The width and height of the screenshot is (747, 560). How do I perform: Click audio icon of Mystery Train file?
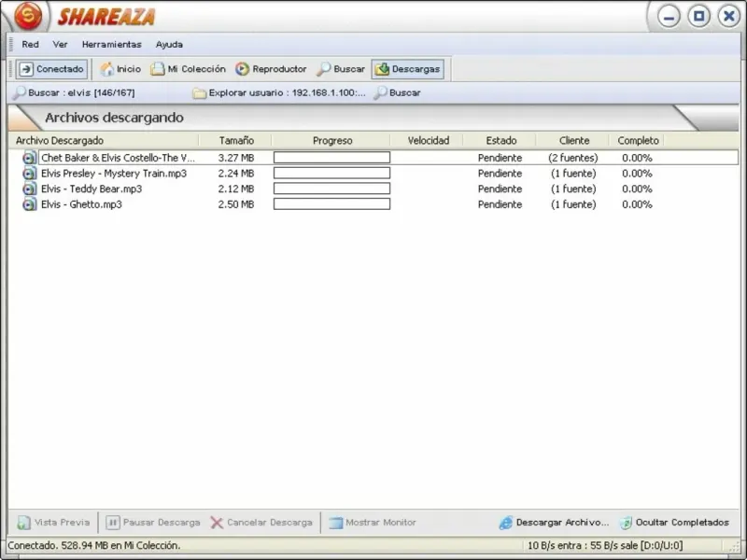pyautogui.click(x=29, y=174)
